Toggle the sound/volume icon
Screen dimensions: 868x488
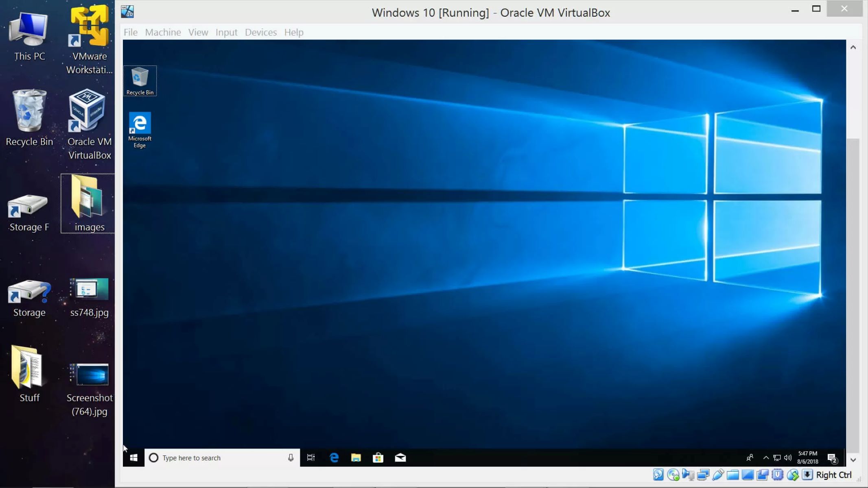tap(788, 457)
